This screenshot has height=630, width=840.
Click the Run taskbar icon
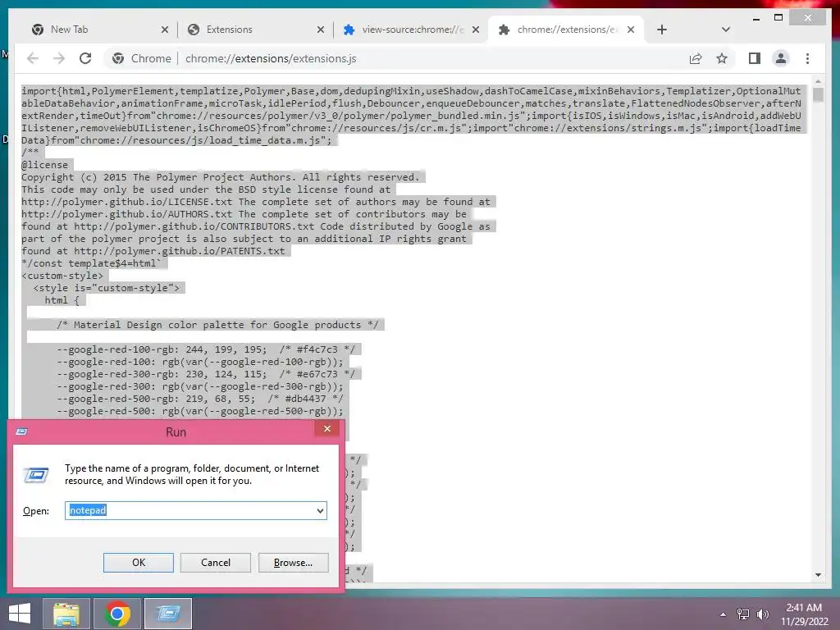tap(168, 614)
